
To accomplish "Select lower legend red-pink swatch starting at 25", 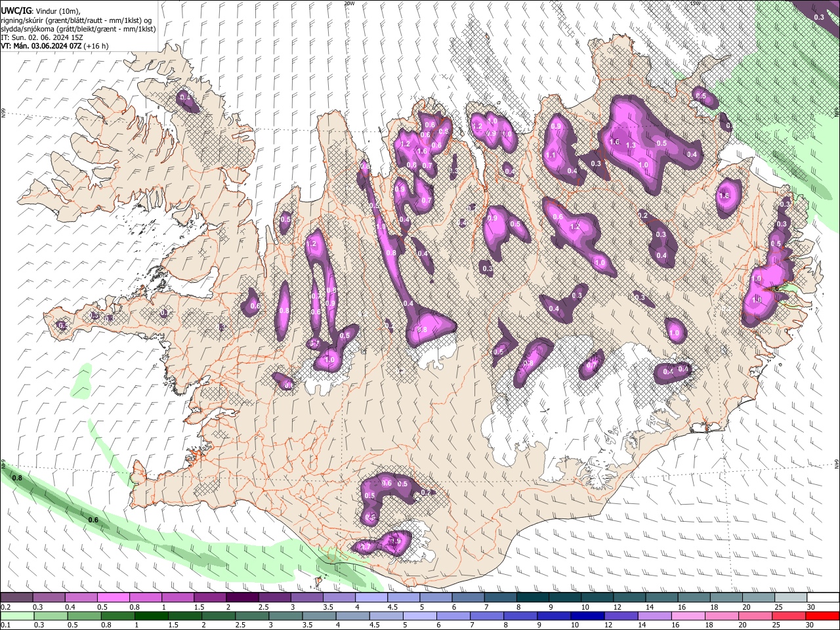I will pos(789,616).
